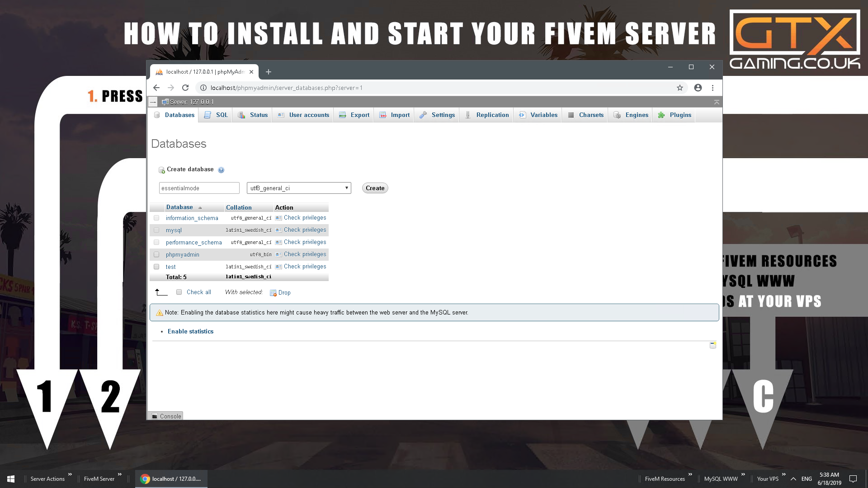Check privileges for test database
The width and height of the screenshot is (868, 488).
coord(301,267)
